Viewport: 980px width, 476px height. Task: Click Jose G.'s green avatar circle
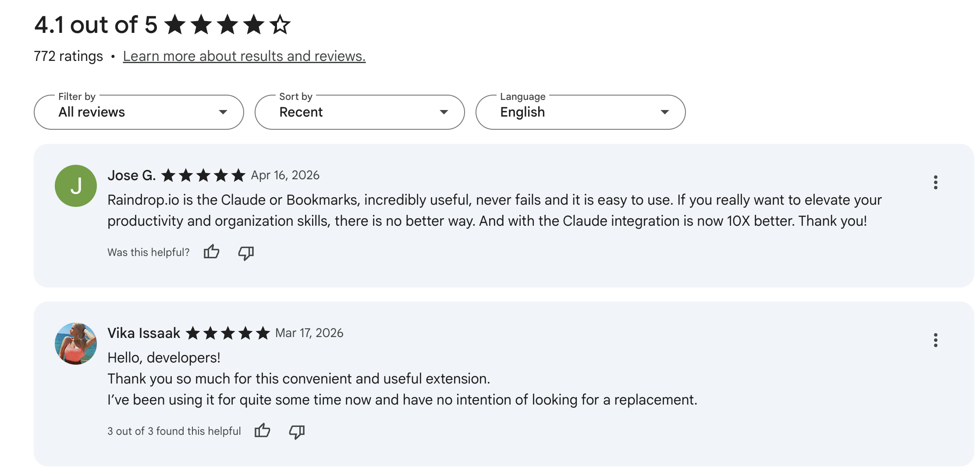pos(75,185)
